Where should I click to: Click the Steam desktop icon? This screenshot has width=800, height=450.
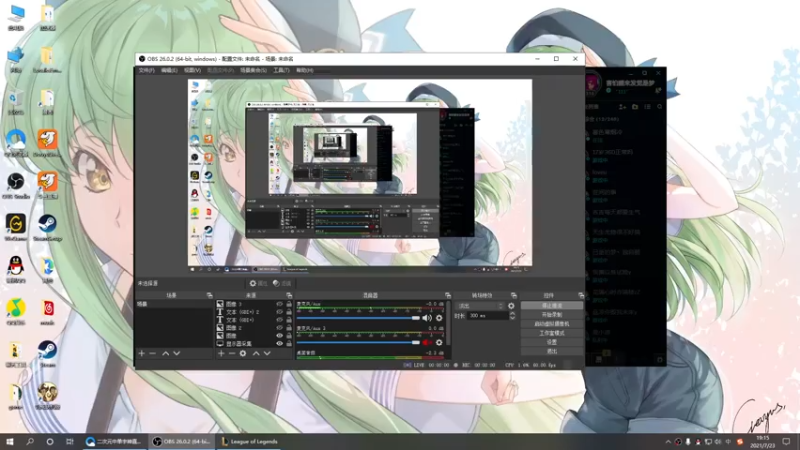(x=47, y=354)
